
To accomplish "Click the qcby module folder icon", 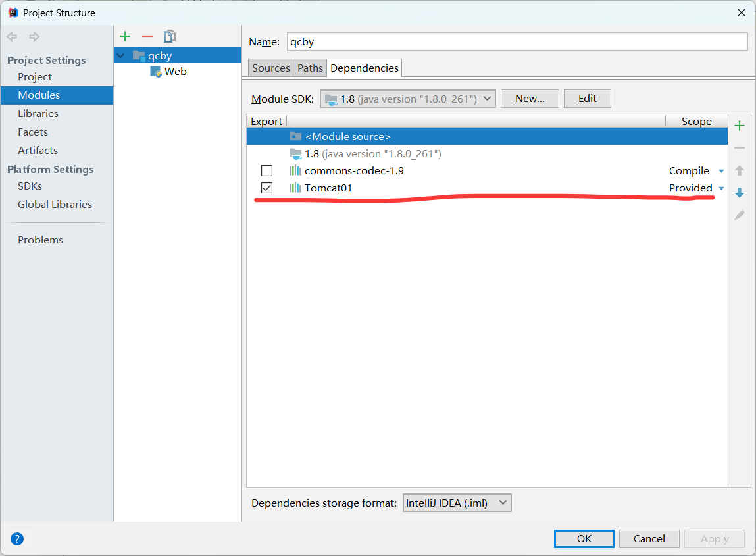I will 139,55.
